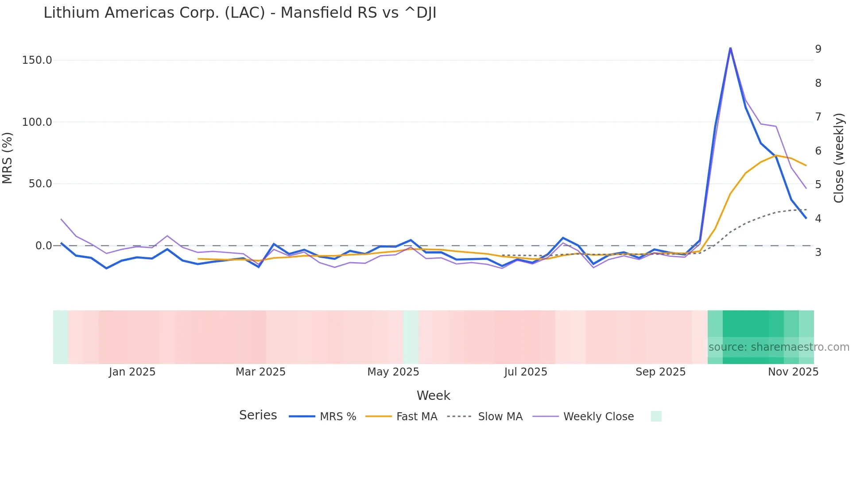
Task: Click the May 2025 date label
Action: coord(393,372)
